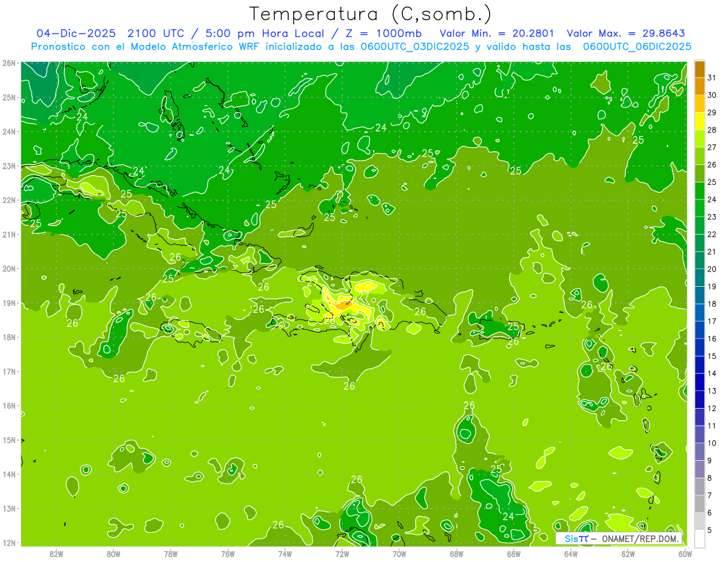Click the '11' value on color scale

[712, 426]
